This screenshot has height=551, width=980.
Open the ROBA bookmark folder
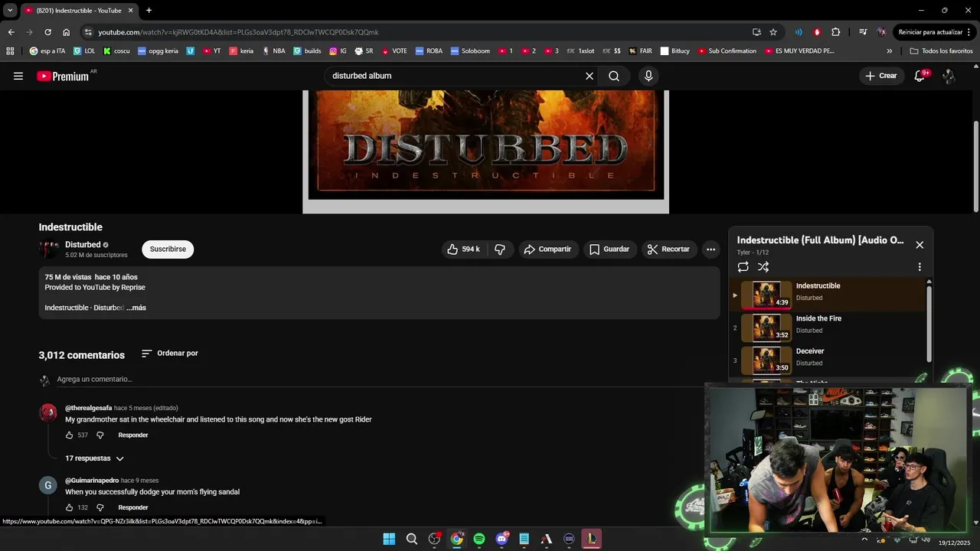429,51
